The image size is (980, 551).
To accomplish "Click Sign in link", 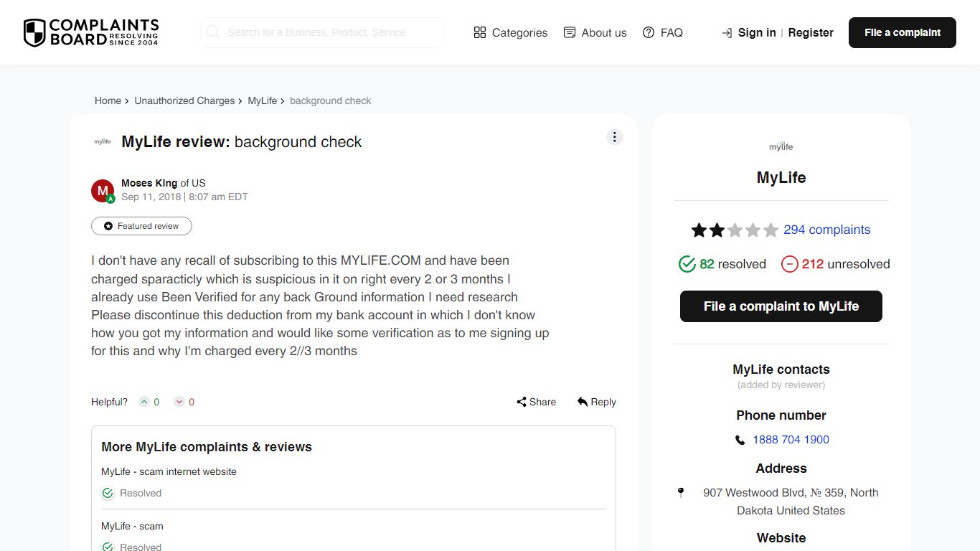I will tap(757, 32).
